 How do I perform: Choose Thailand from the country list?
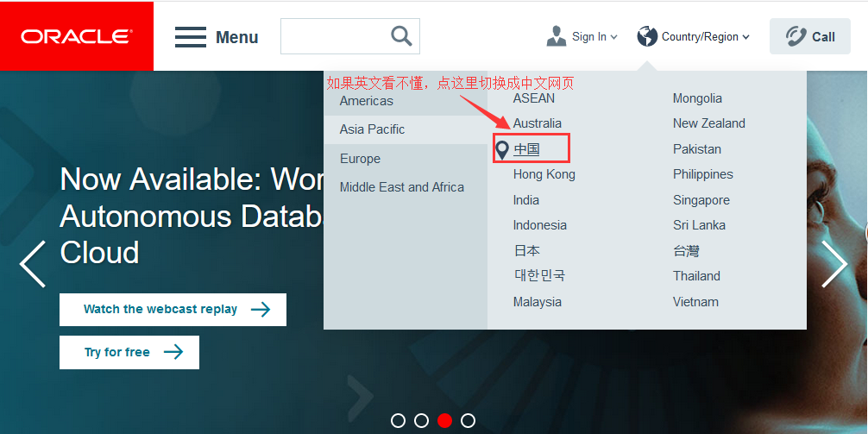coord(696,276)
